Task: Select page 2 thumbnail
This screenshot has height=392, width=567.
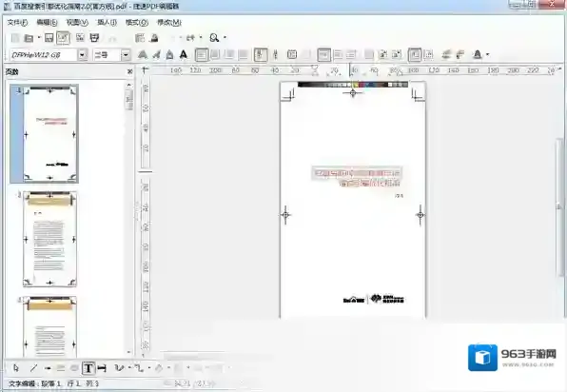Action: pos(49,239)
